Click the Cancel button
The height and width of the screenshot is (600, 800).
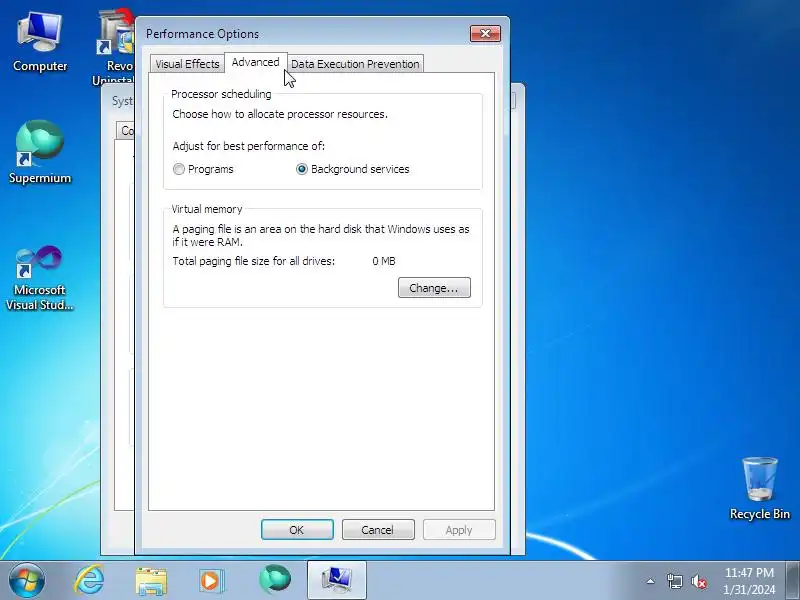point(378,530)
